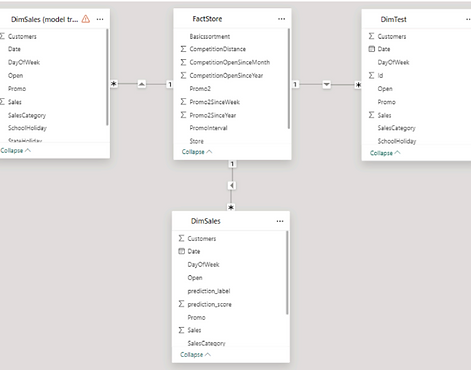Collapse the bottom DimSales table card
This screenshot has width=471, height=370.
195,354
